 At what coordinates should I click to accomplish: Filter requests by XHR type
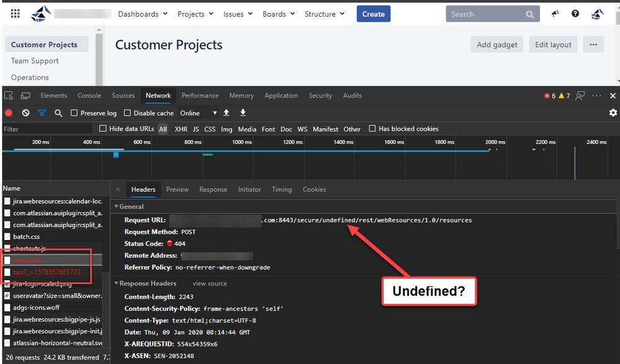tap(181, 129)
